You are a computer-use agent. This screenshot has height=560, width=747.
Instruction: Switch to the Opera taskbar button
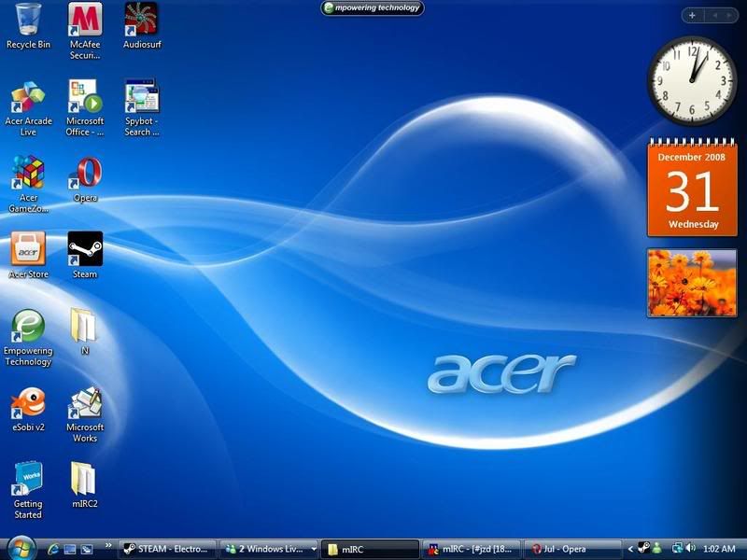click(571, 549)
